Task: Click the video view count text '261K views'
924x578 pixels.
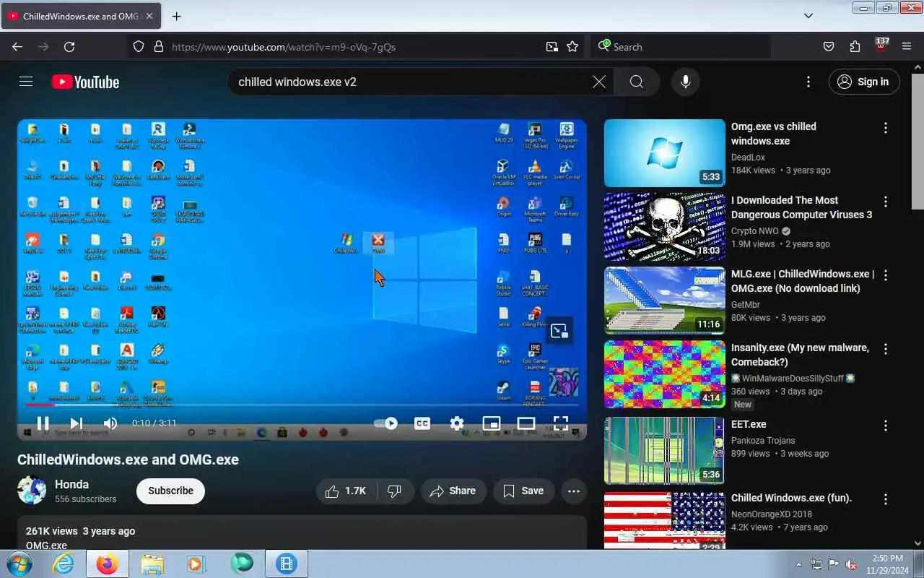Action: (x=51, y=531)
